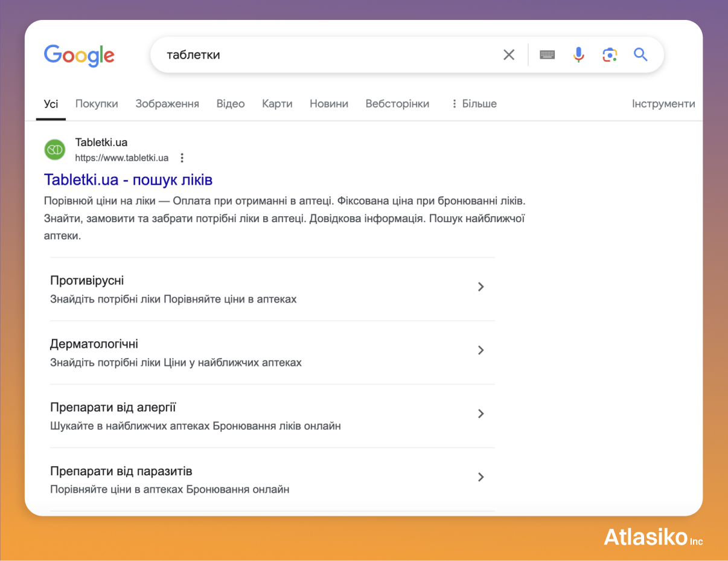Start the search with the magnifier icon
The width and height of the screenshot is (728, 561).
[640, 54]
